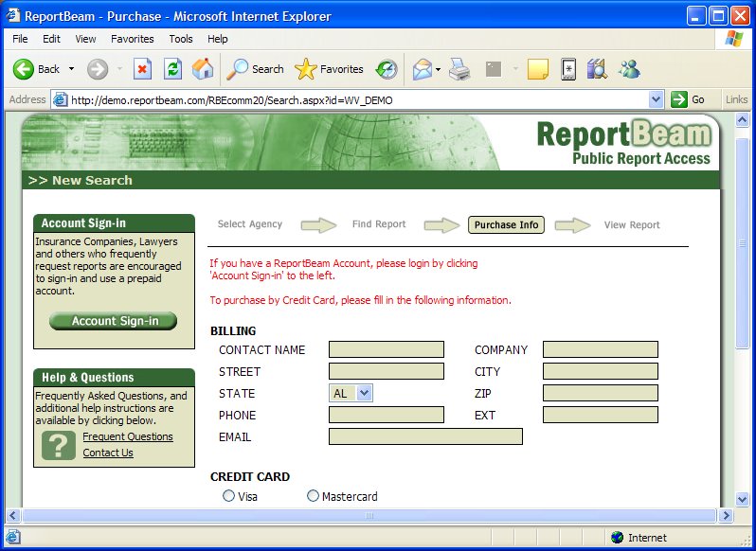
Task: Click the horizontal scrollbar thumb
Action: coord(369,516)
